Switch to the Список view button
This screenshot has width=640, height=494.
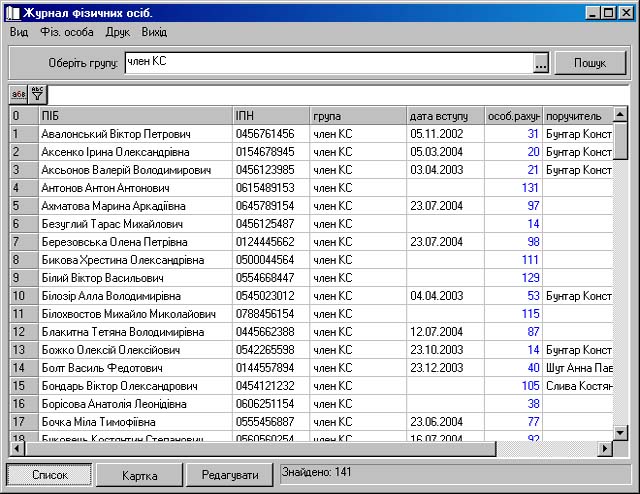pyautogui.click(x=49, y=475)
